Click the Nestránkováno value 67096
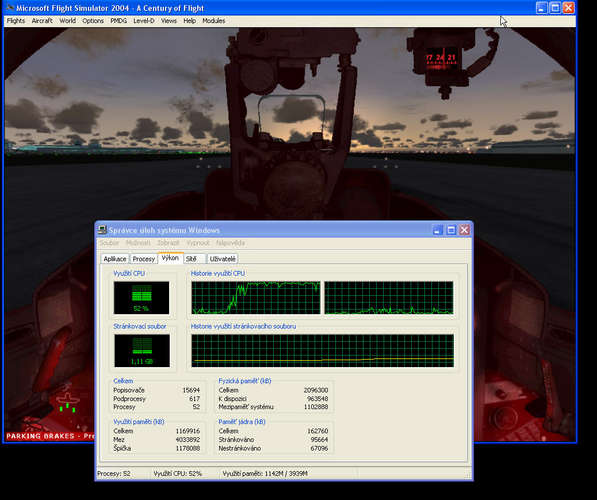The image size is (597, 500). pyautogui.click(x=319, y=448)
